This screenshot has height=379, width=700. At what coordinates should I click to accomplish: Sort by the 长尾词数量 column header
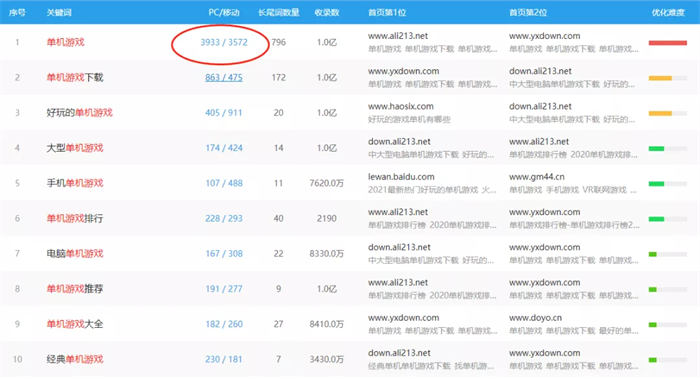279,12
